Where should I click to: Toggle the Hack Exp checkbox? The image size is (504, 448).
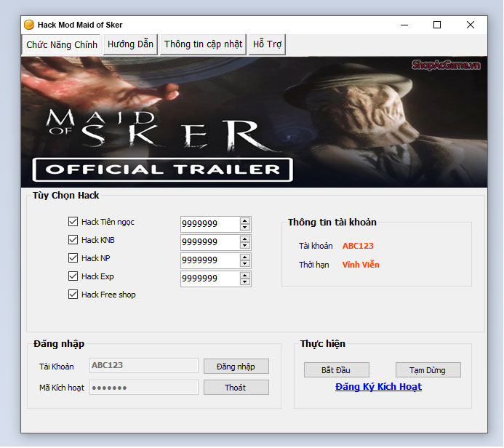(73, 276)
